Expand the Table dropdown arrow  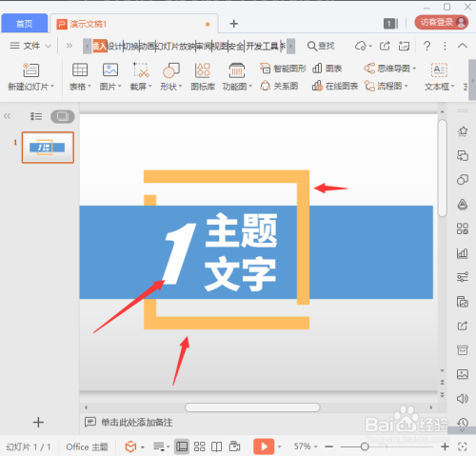tap(89, 86)
